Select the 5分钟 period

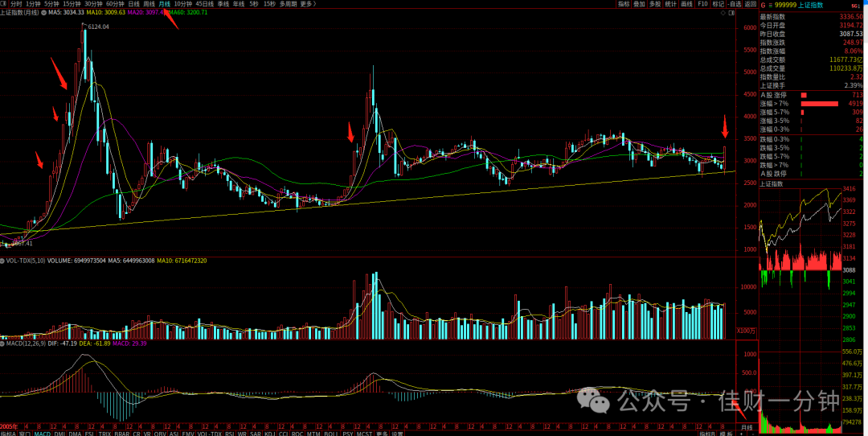51,4
